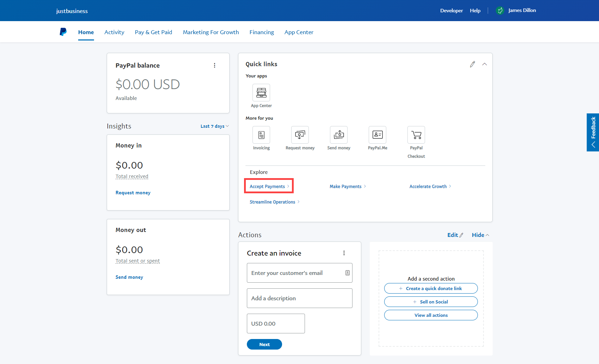Viewport: 599px width, 364px height.
Task: Expand Accept Payments explore link
Action: tap(269, 186)
